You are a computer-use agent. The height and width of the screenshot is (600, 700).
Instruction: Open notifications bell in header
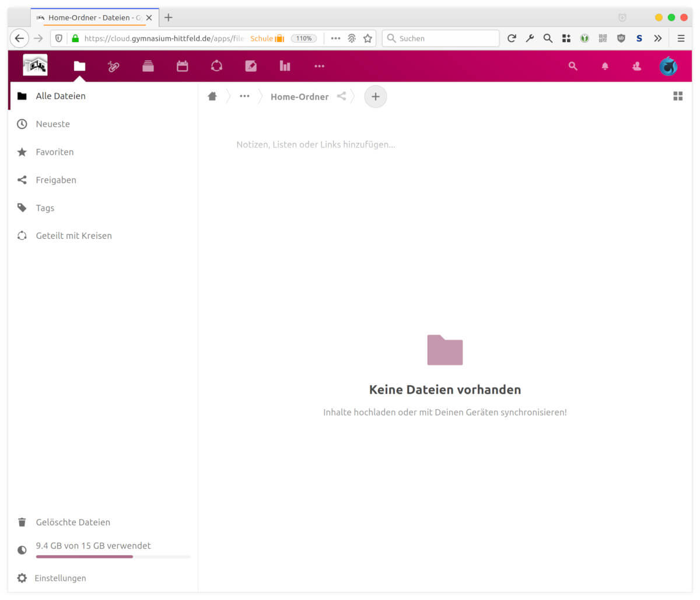click(605, 66)
